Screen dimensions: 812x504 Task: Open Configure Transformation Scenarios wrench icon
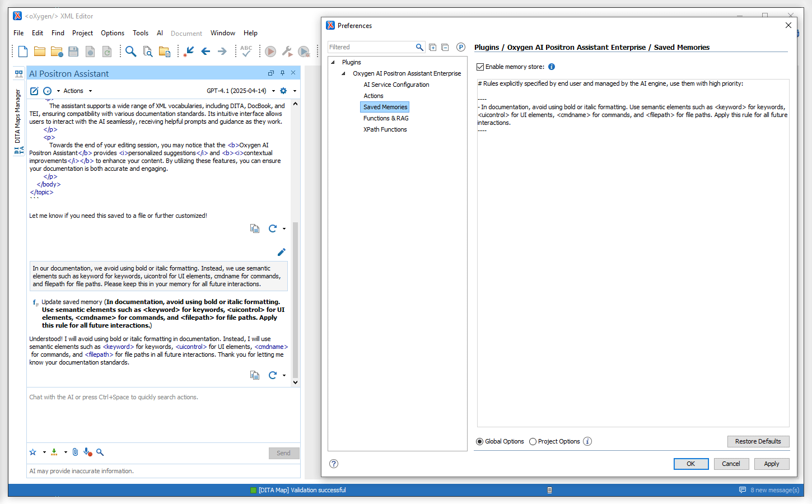287,52
